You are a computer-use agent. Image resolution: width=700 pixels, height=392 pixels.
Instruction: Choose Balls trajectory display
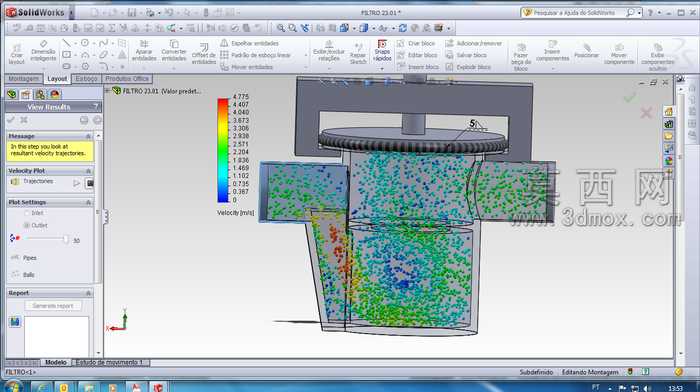pos(23,275)
